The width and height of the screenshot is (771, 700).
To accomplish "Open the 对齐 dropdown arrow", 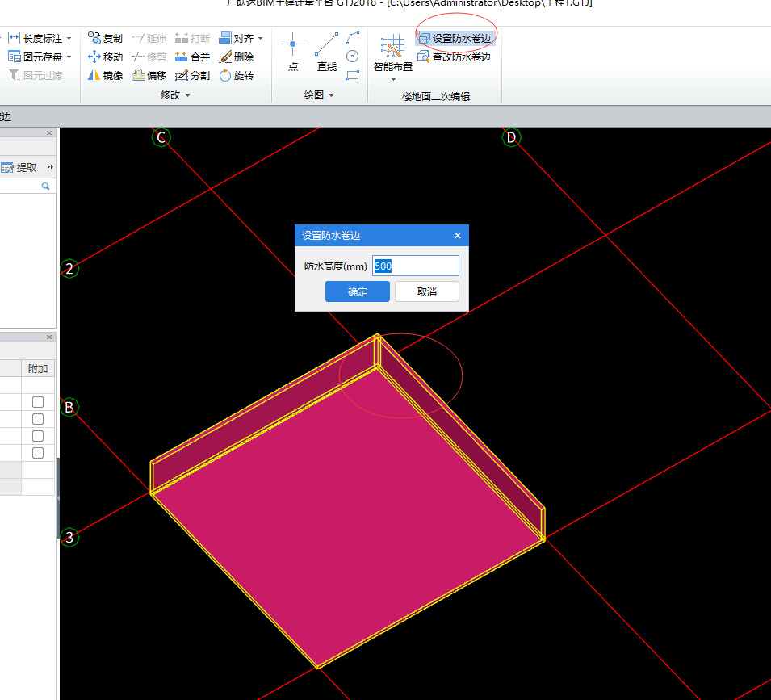I will [261, 38].
